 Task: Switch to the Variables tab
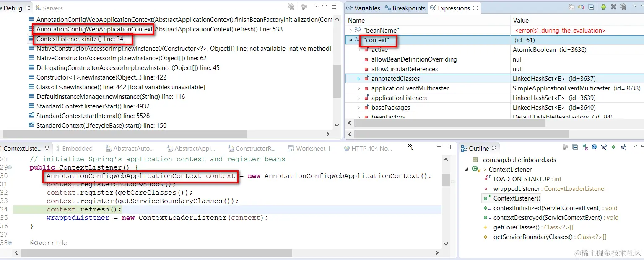364,8
